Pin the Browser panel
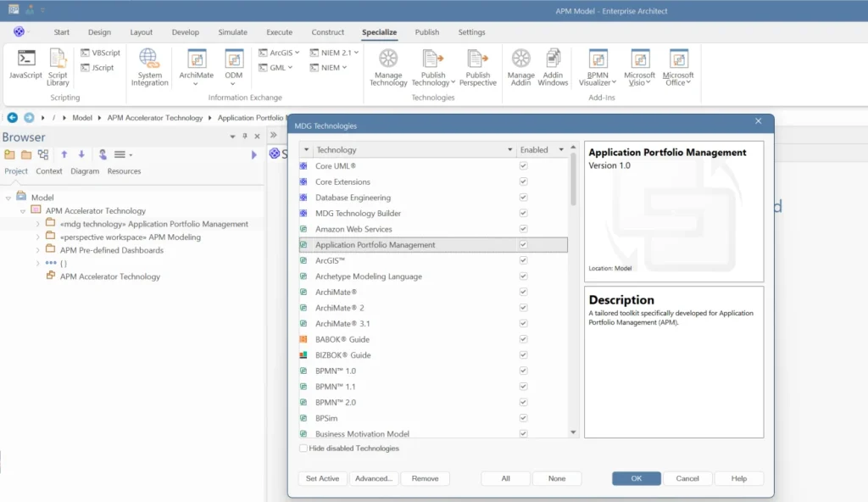Image resolution: width=868 pixels, height=502 pixels. pos(245,137)
